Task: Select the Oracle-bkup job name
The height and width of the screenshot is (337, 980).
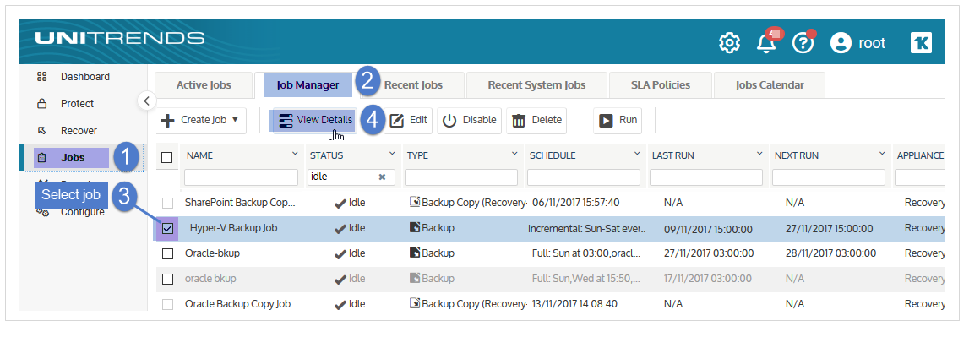Action: coord(212,253)
